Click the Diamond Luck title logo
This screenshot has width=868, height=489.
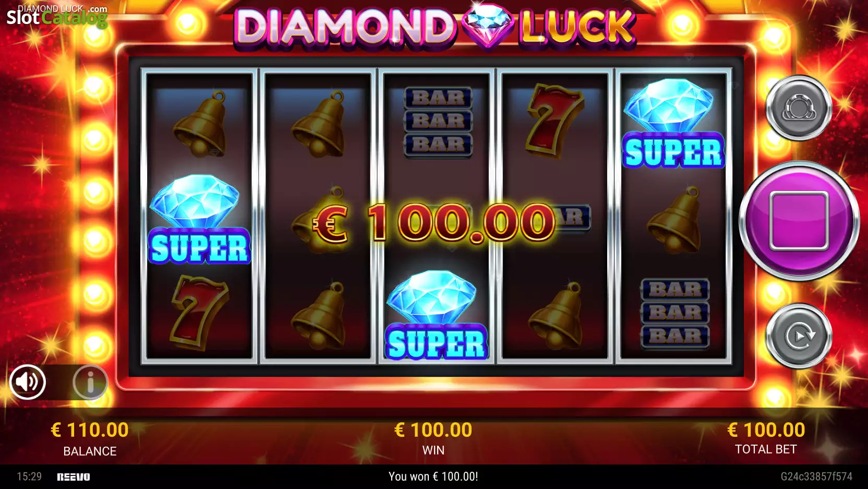pos(435,27)
